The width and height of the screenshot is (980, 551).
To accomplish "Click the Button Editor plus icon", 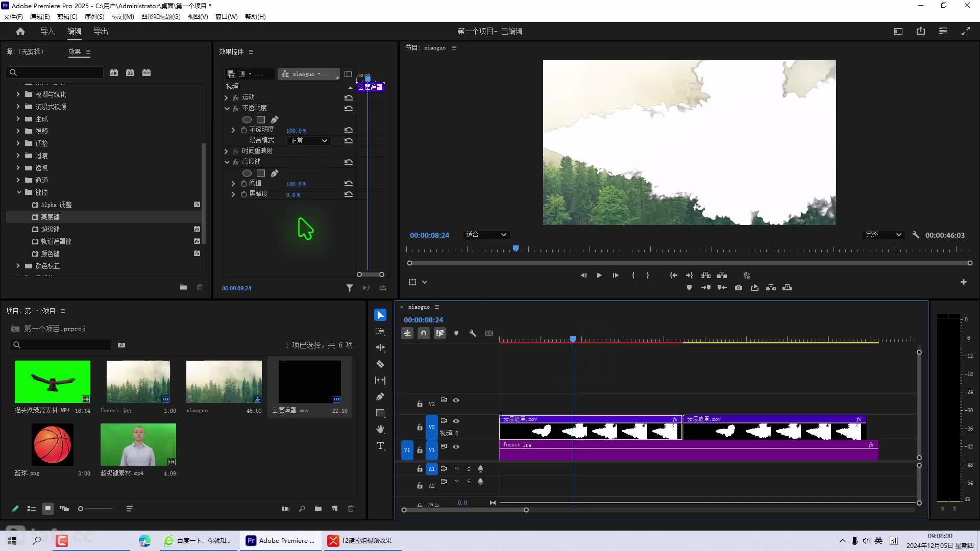I will click(964, 282).
